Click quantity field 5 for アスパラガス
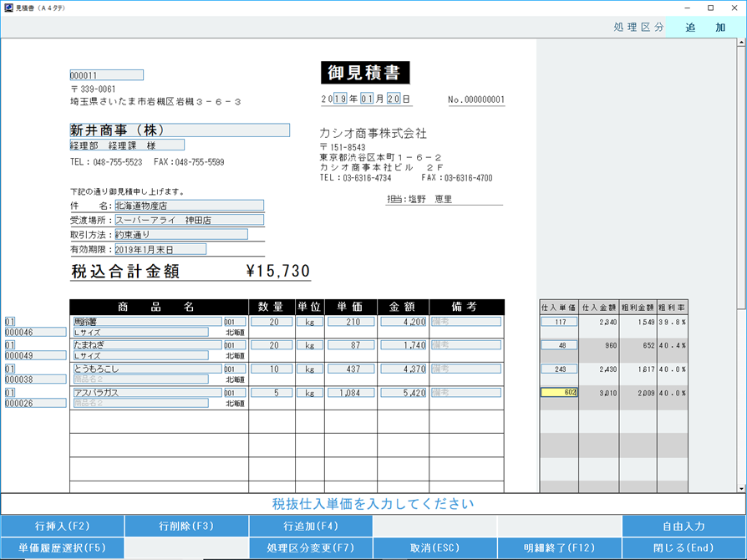Image resolution: width=747 pixels, height=560 pixels. [272, 393]
